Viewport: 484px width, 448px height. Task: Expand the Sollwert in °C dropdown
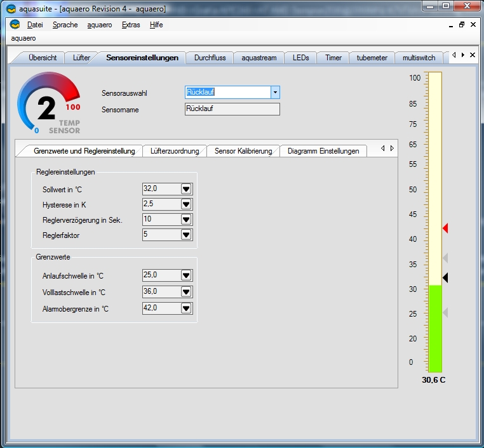coord(186,189)
